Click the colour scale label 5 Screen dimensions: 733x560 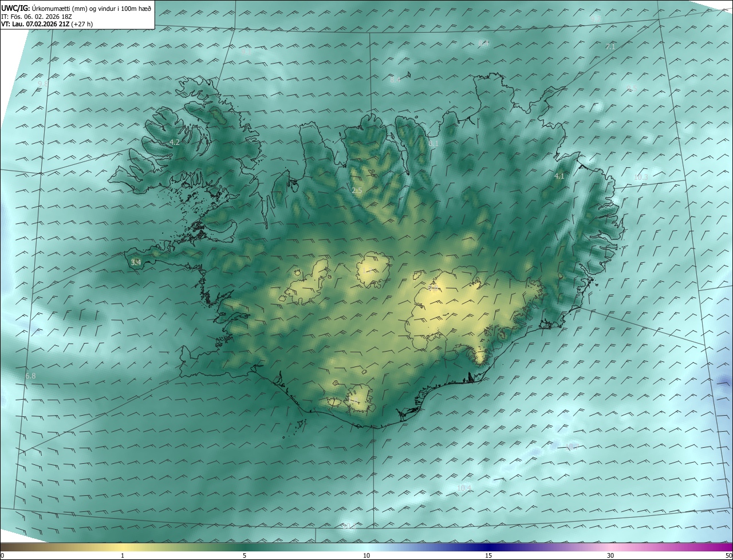[x=245, y=555]
